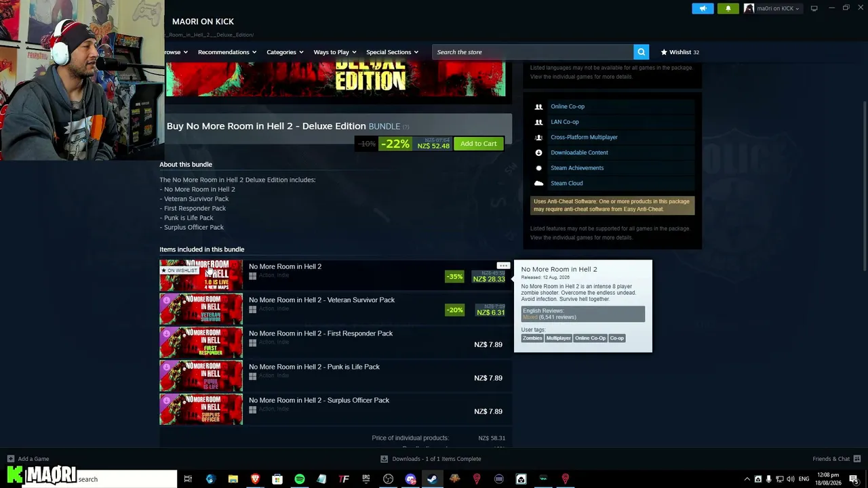Click the Steam Cloud feature icon
This screenshot has height=488, width=868.
pyautogui.click(x=538, y=183)
